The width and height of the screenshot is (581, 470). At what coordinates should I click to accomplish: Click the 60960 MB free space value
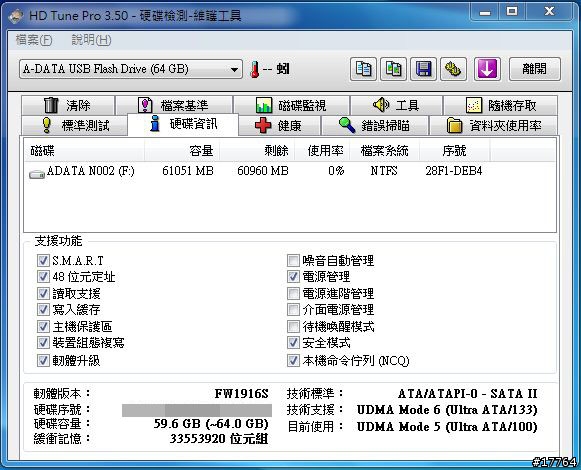pos(263,171)
